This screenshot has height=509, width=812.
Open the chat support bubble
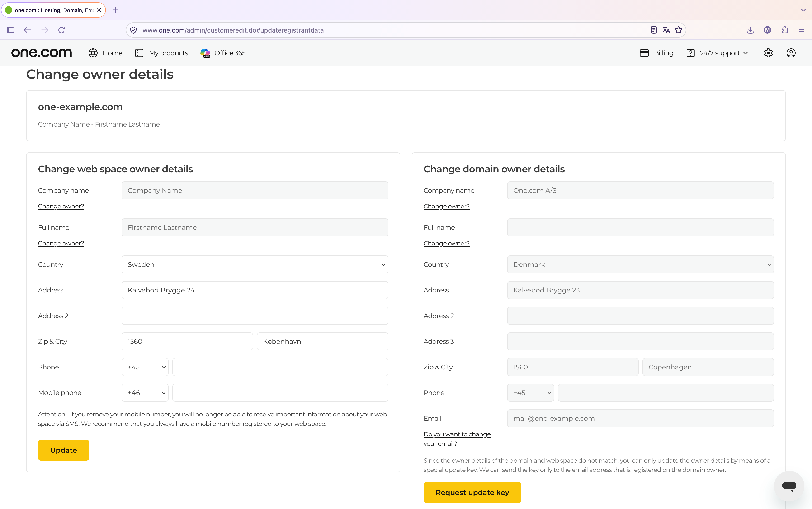click(x=789, y=486)
